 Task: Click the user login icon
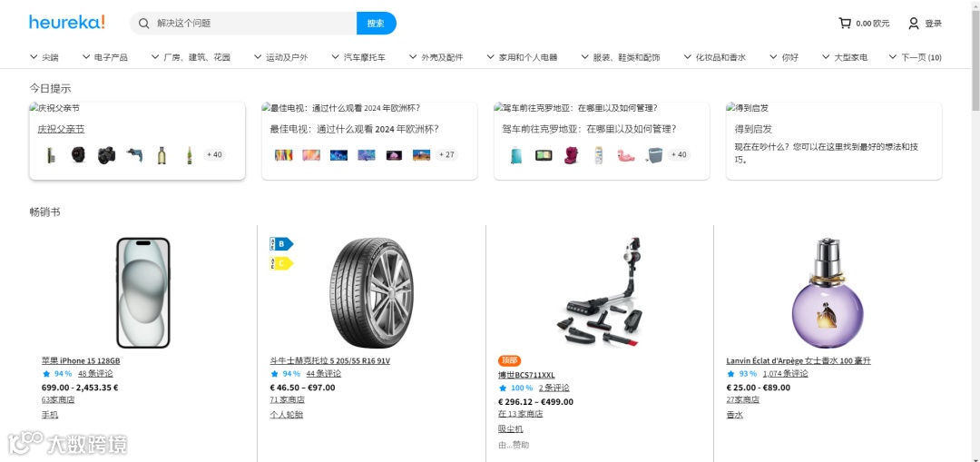[913, 23]
